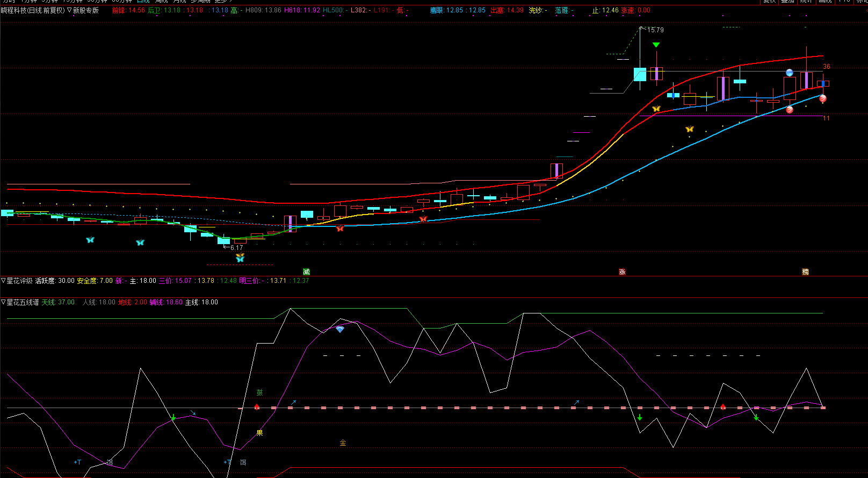Image resolution: width=868 pixels, height=478 pixels.
Task: Expand the 新股专版 dropdown triangle
Action: coord(69,10)
